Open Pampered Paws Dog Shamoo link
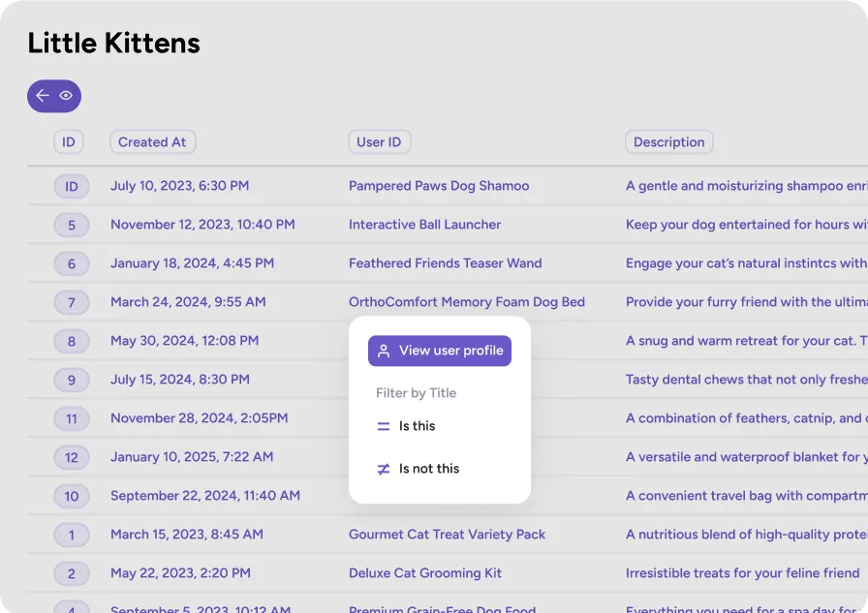The width and height of the screenshot is (868, 613). [439, 186]
